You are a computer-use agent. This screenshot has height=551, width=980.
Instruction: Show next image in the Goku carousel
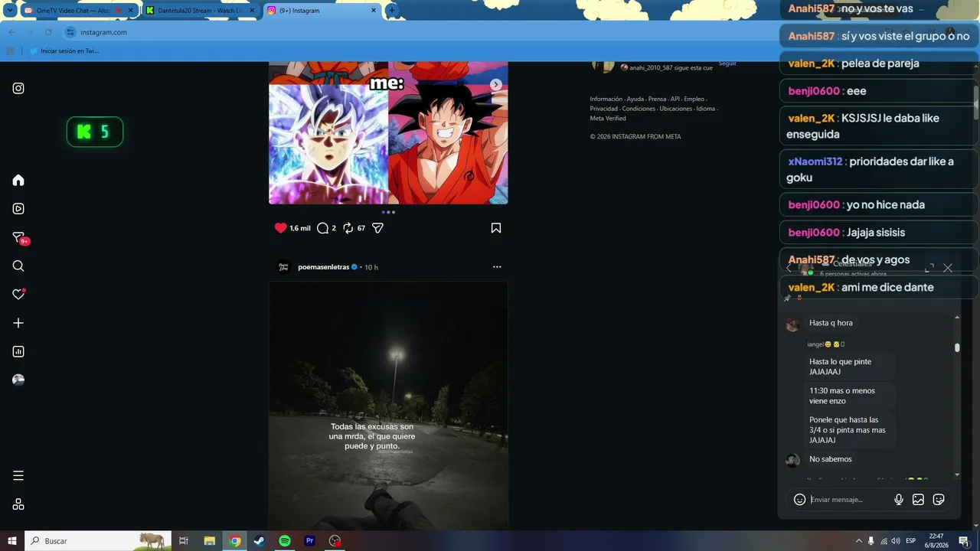click(496, 84)
